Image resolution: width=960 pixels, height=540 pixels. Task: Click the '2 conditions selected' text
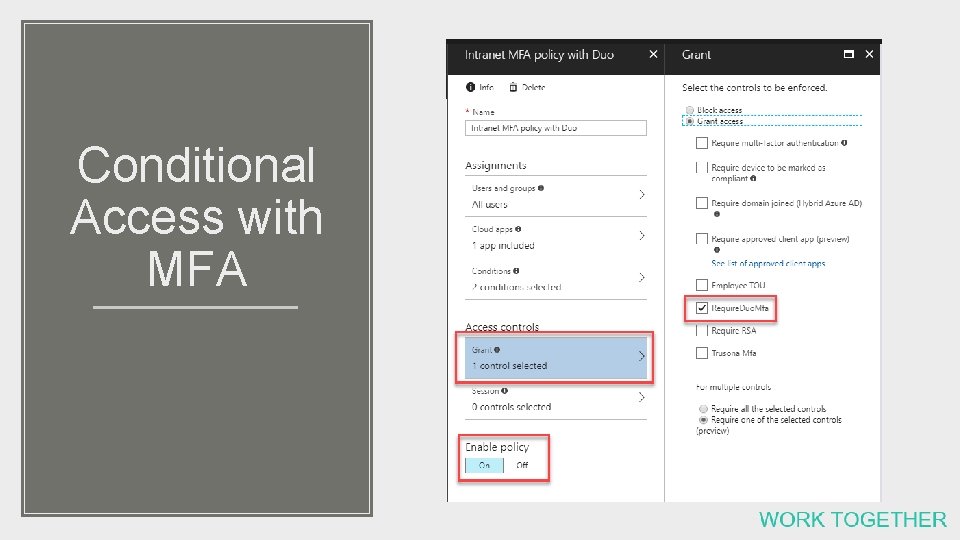pos(516,287)
